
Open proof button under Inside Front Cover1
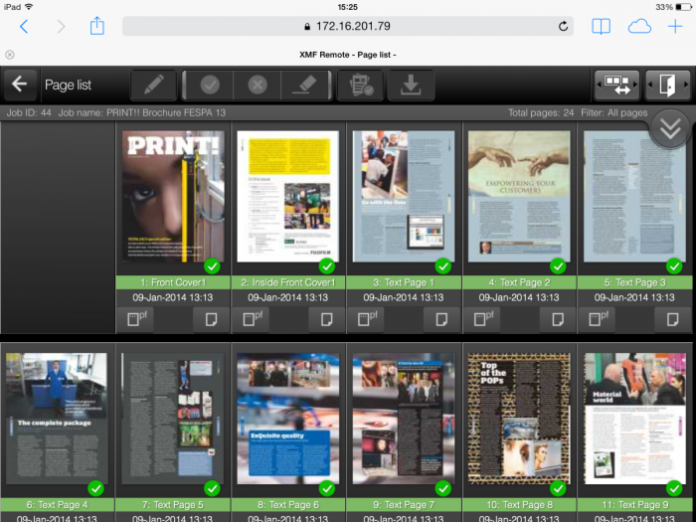click(253, 319)
